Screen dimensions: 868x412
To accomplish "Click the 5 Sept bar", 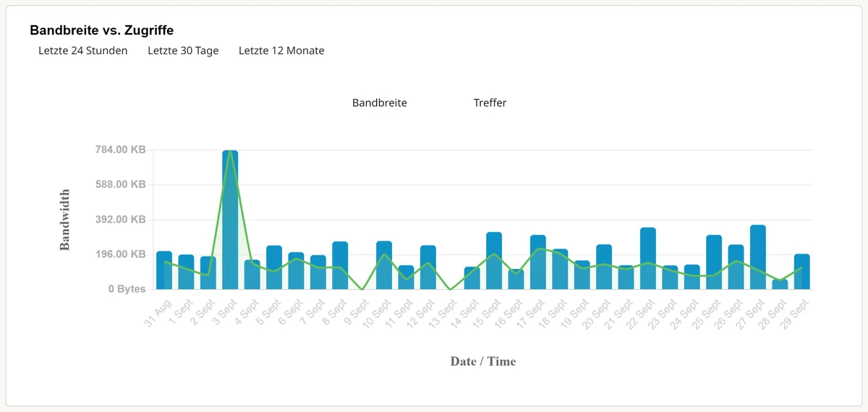I will point(274,267).
